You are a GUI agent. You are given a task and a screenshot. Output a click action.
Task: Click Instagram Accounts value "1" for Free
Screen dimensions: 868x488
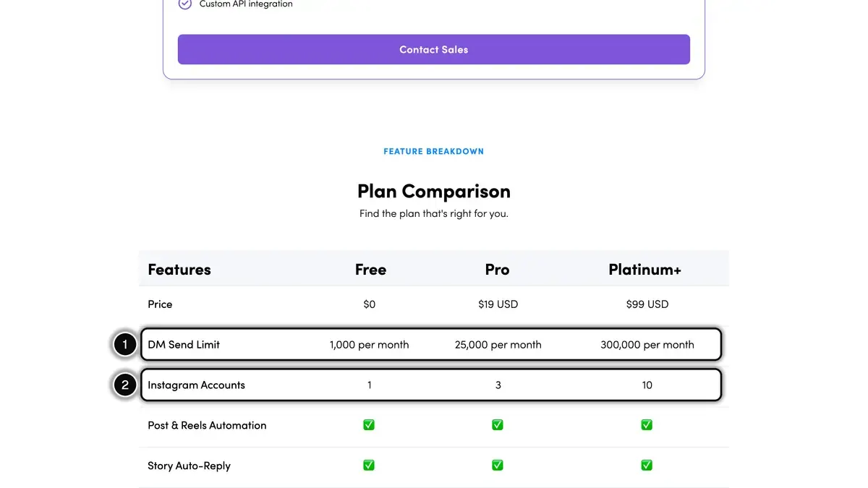tap(370, 385)
